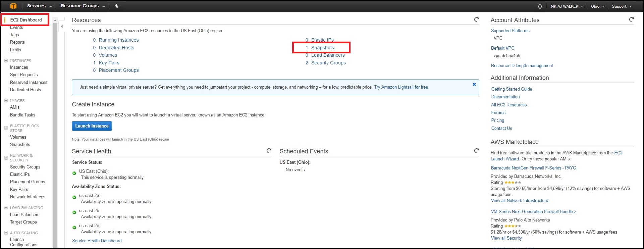Collapse the ELASTIC BLOCK STORE section
Viewport: 644px width, 249px height.
(6, 128)
